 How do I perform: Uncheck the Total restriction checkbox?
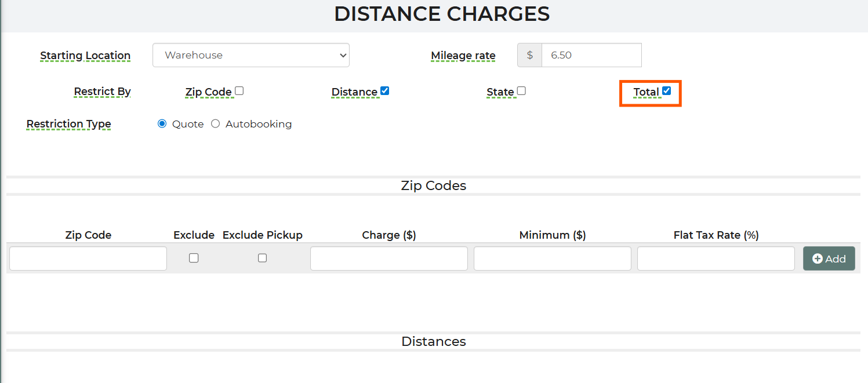(666, 91)
